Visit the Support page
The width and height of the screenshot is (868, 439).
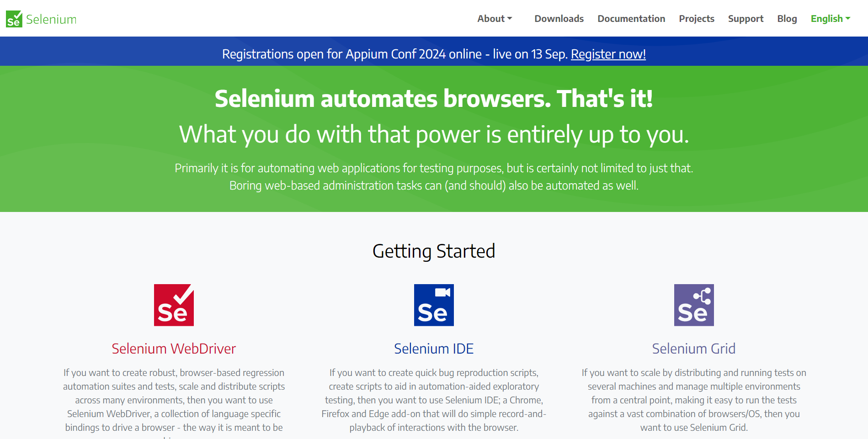tap(746, 19)
